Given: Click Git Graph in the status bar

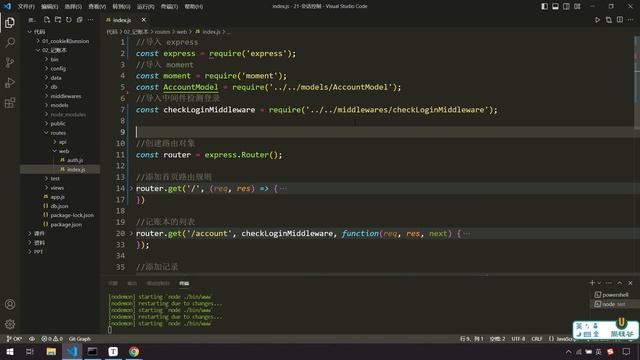Looking at the screenshot, I should [x=80, y=339].
